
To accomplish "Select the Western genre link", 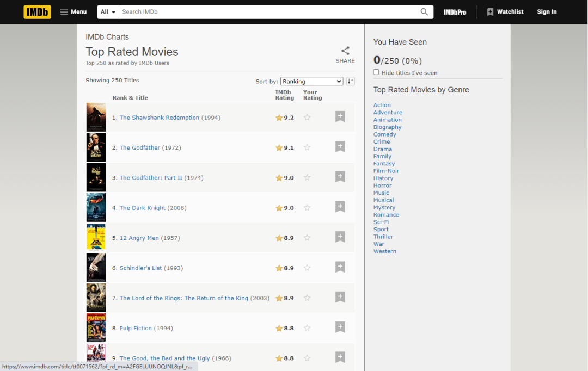I will [385, 251].
